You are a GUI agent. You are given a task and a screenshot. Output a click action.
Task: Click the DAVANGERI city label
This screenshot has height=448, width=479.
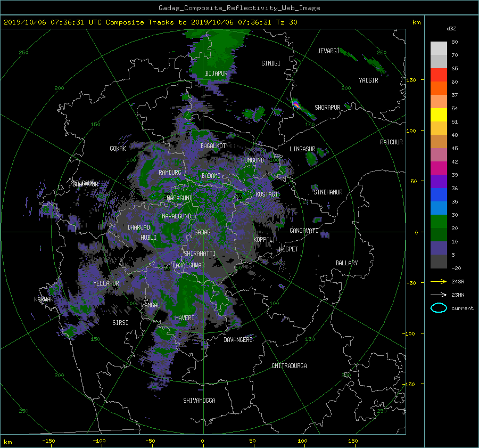pyautogui.click(x=238, y=340)
